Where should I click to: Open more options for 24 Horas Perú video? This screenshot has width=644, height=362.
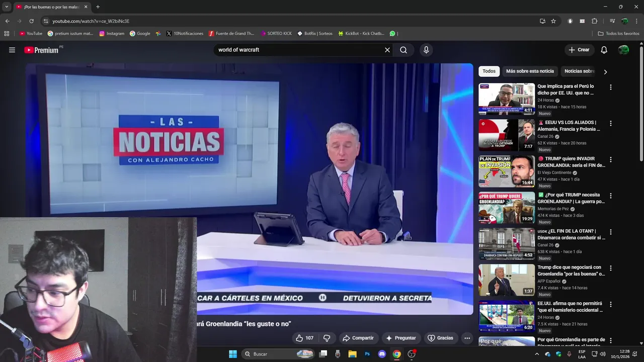point(611,87)
